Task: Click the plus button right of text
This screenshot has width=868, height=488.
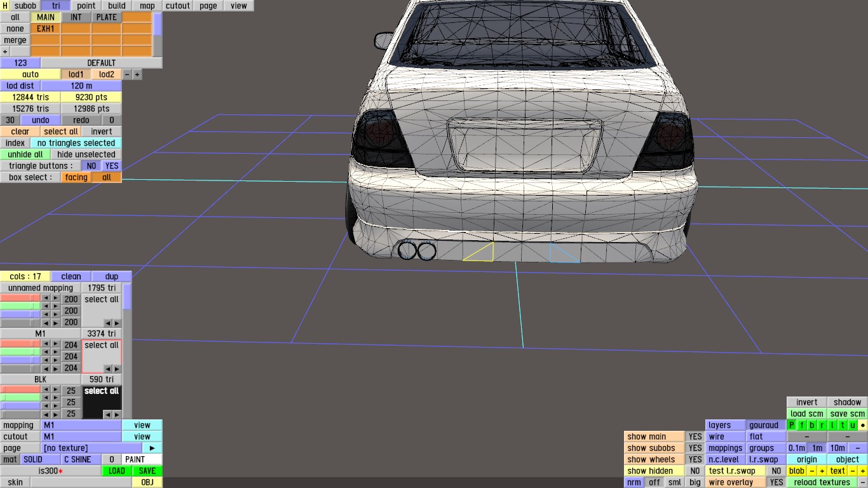Action: (x=863, y=471)
